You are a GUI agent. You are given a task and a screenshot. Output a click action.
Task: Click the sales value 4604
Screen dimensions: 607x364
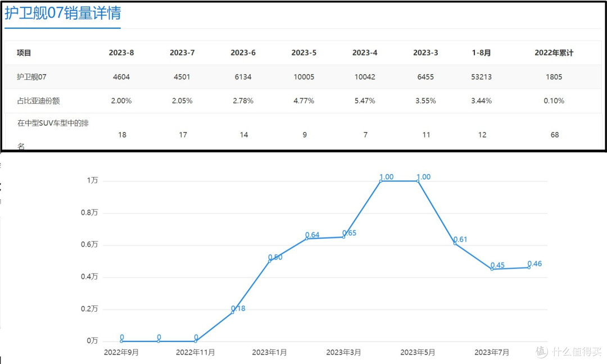(x=121, y=76)
